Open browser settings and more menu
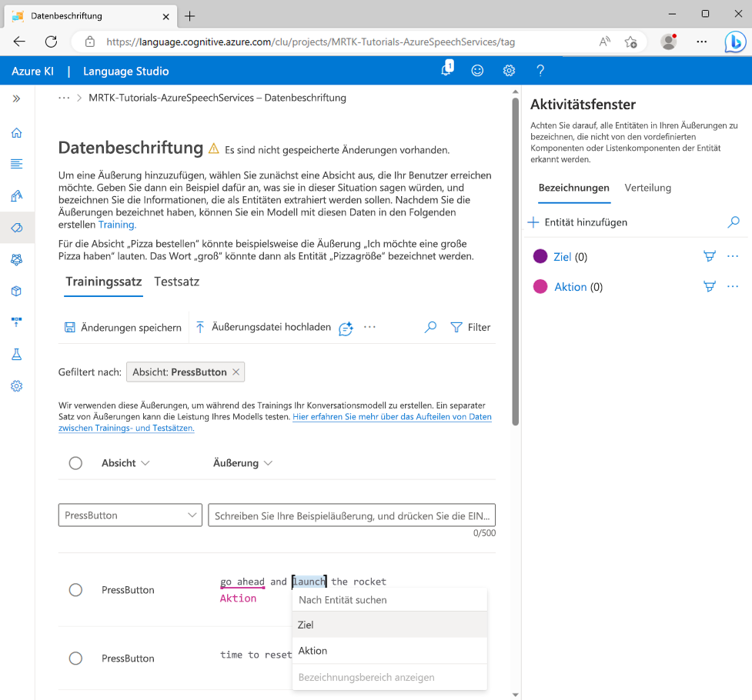 [x=702, y=42]
